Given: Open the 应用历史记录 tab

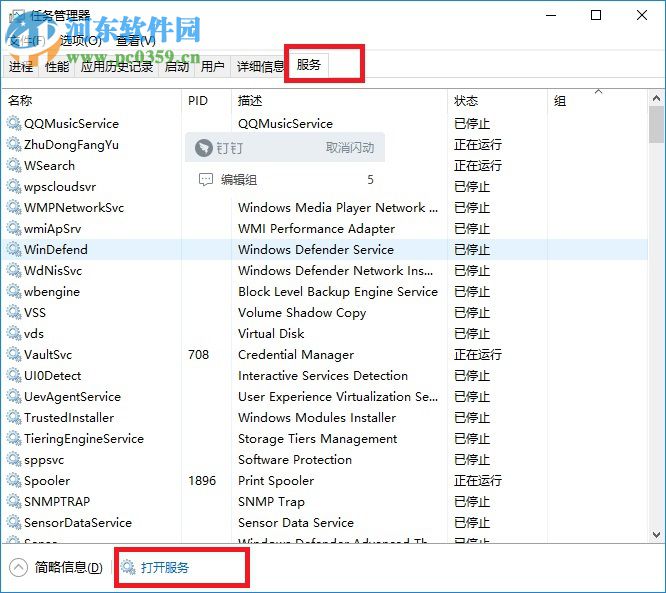Looking at the screenshot, I should tap(116, 67).
